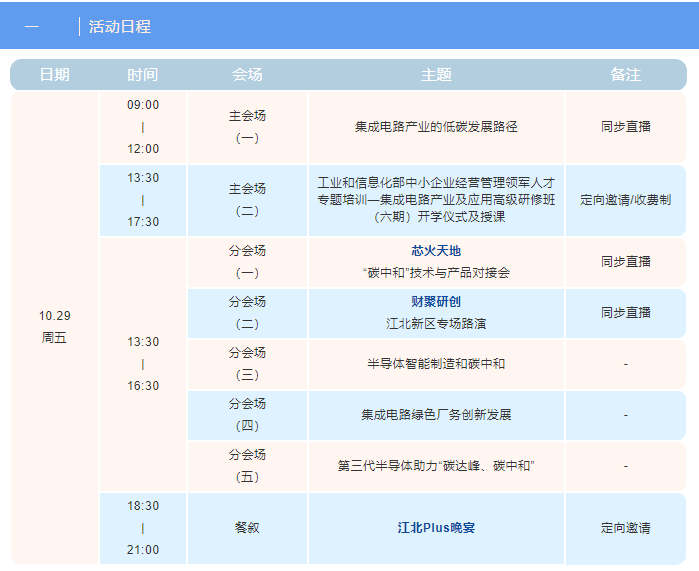Image resolution: width=699 pixels, height=571 pixels.
Task: Click the 会场 column header
Action: tap(247, 75)
